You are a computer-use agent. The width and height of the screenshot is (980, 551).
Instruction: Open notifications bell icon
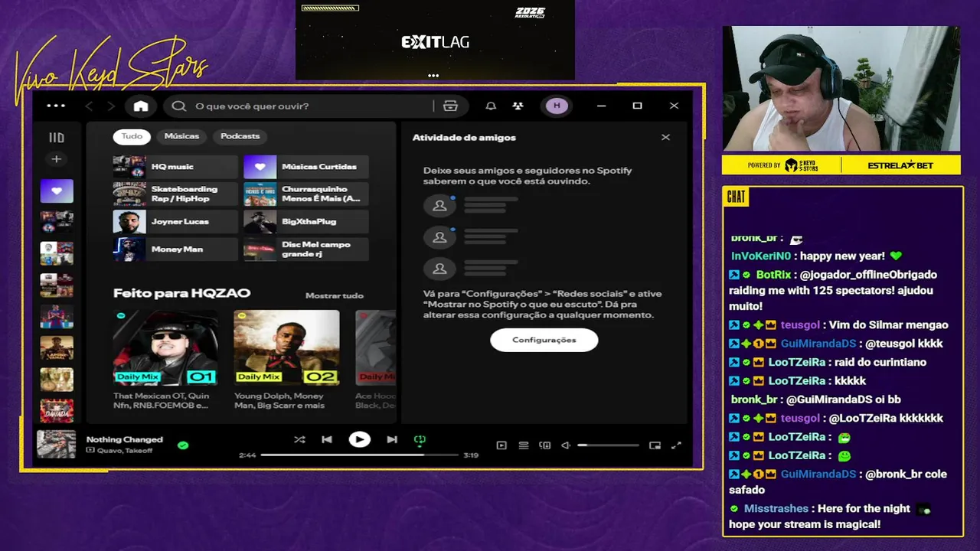coord(491,106)
